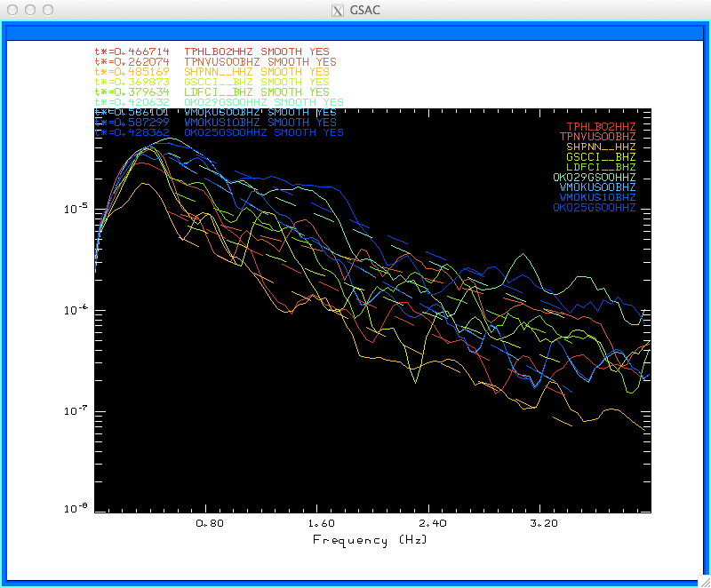Select TPHLB02HHZ label in right legend
Image resolution: width=711 pixels, height=588 pixels.
click(601, 126)
